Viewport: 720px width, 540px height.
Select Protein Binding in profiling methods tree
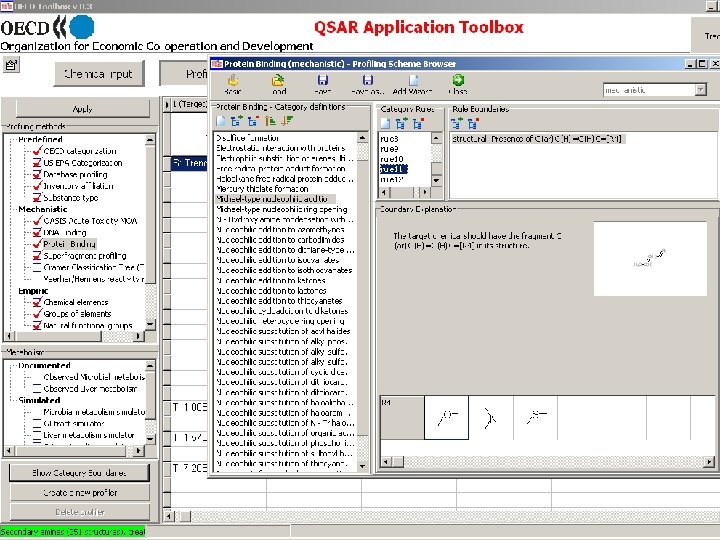click(70, 244)
